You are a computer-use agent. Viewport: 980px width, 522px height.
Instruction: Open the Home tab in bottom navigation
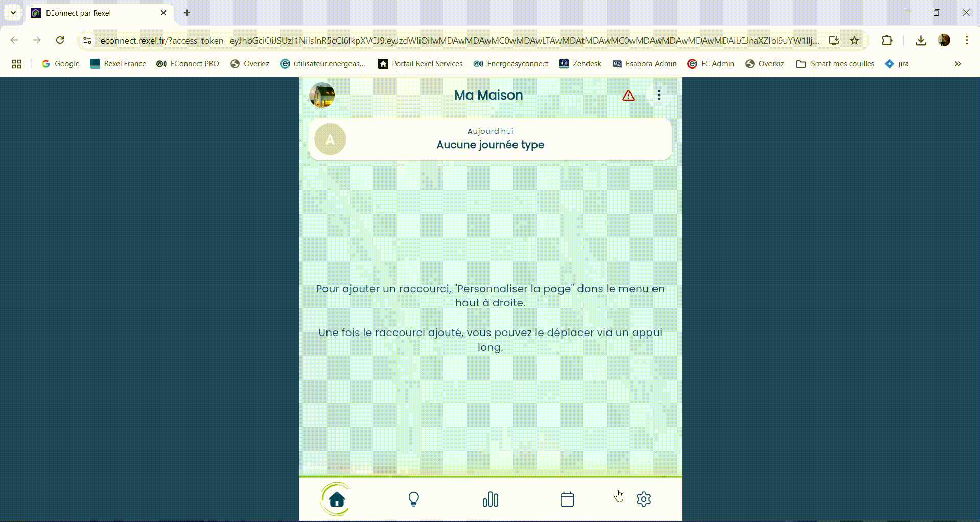point(337,499)
